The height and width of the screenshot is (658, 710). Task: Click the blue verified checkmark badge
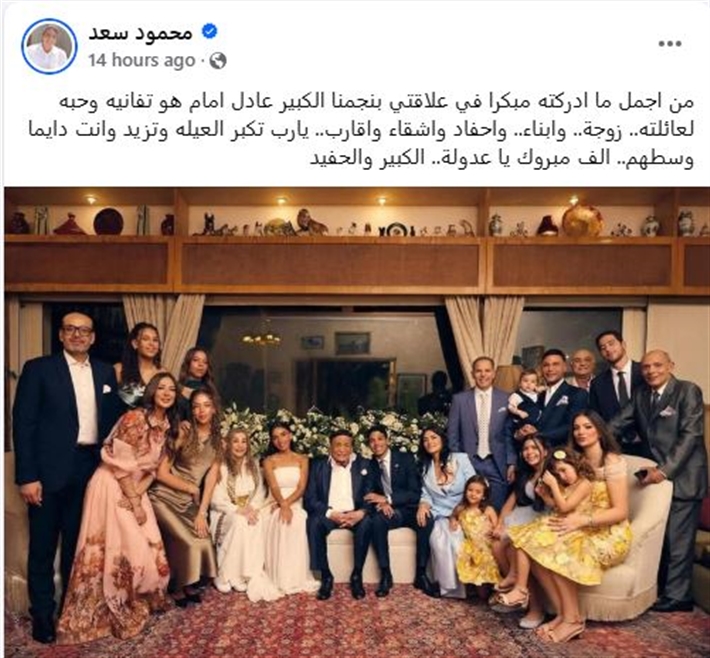pos(210,32)
